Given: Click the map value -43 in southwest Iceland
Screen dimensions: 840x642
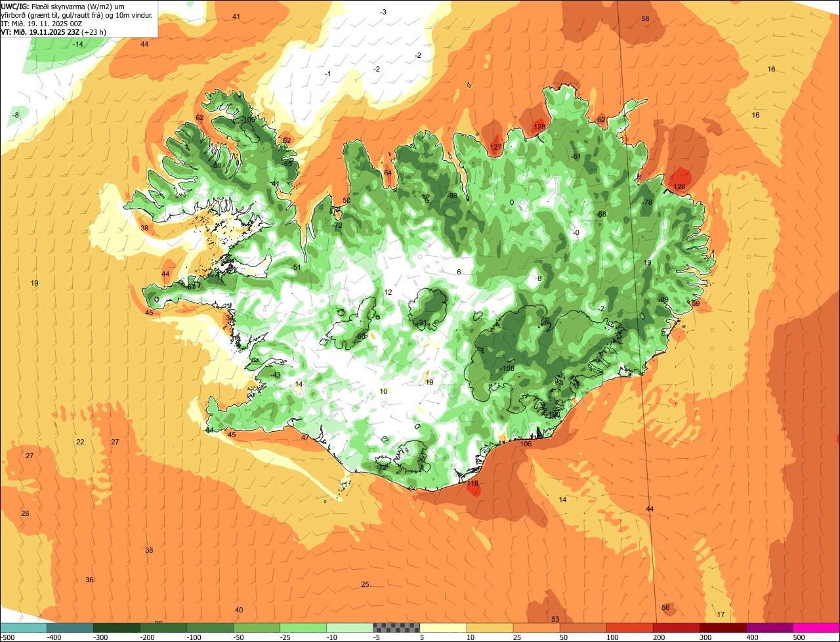Looking at the screenshot, I should pos(275,375).
